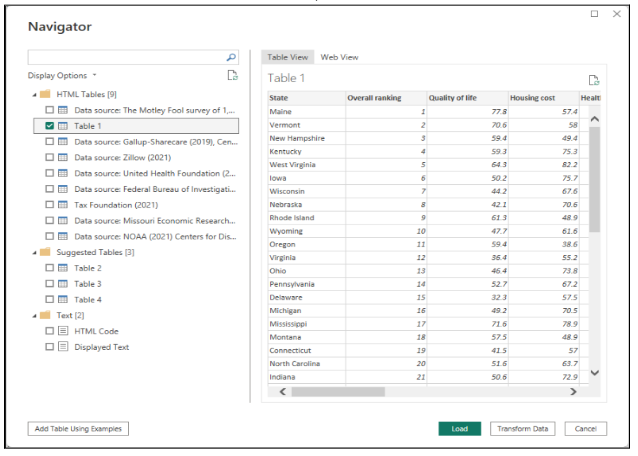
Task: Check the Table 2 checkbox
Action: 49,268
